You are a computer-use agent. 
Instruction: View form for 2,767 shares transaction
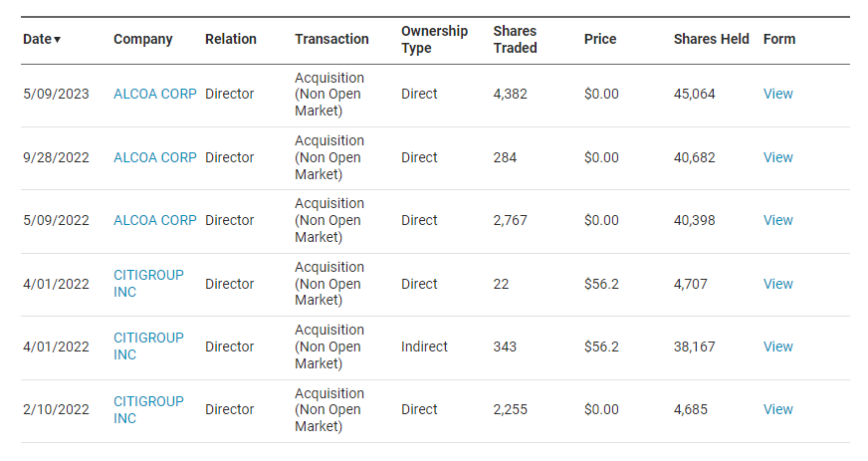[x=777, y=220]
